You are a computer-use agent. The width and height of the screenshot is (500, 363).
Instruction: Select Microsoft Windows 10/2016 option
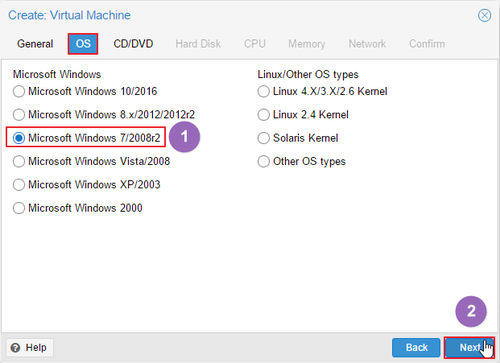point(19,91)
